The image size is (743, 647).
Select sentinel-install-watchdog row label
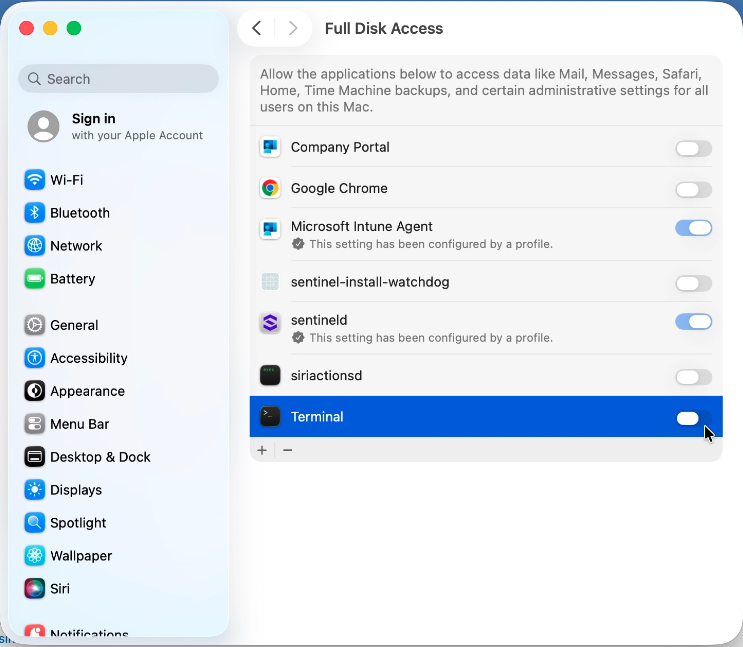pyautogui.click(x=370, y=282)
